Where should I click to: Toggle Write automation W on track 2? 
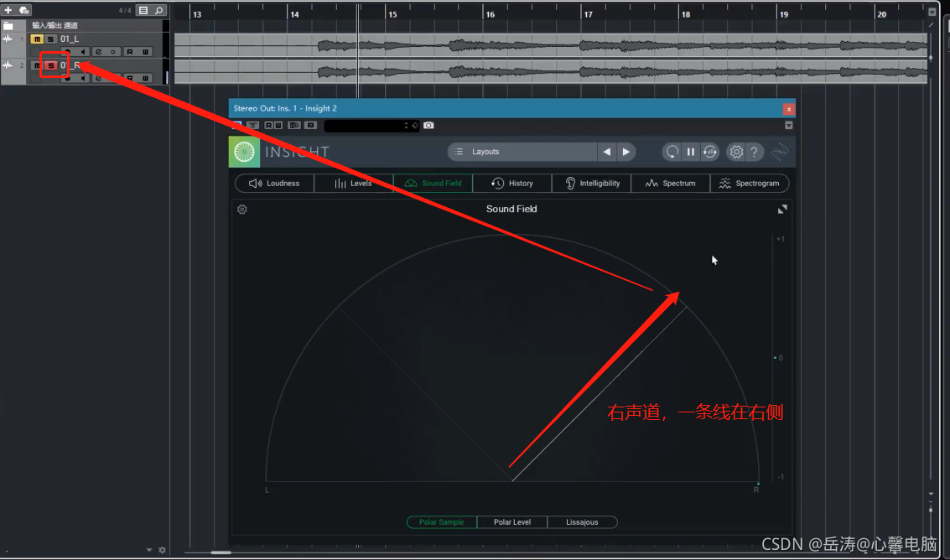pos(145,78)
